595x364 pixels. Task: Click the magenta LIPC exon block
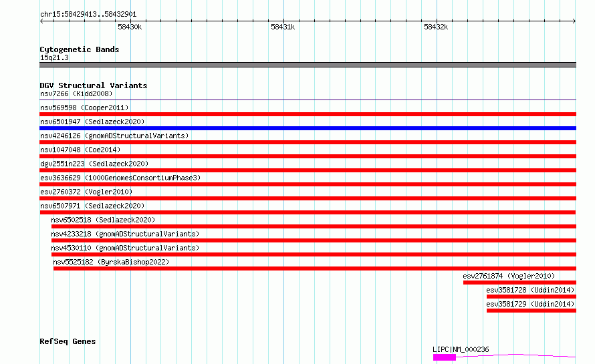coord(445,357)
